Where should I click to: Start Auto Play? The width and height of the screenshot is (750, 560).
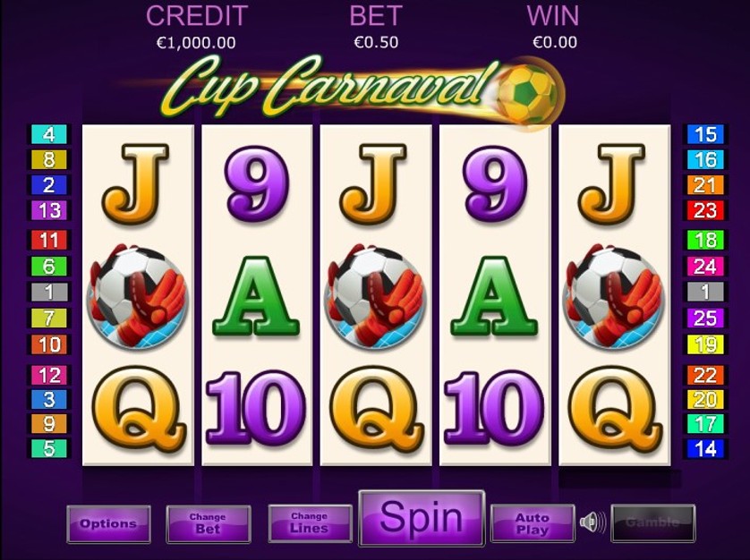(x=533, y=523)
